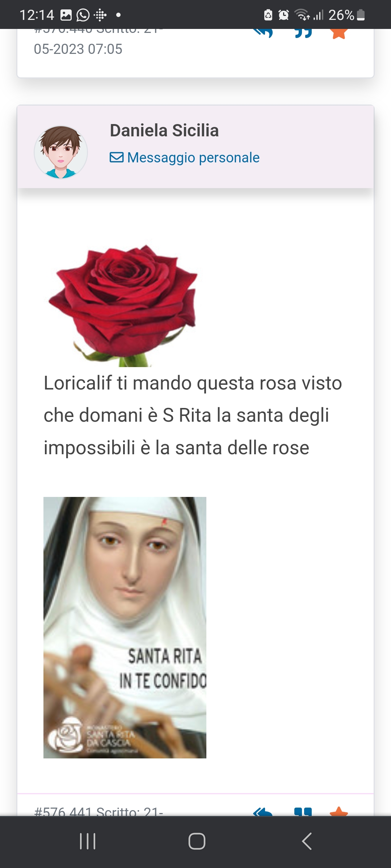Tap the 26% battery indicator
The height and width of the screenshot is (868, 391).
click(x=346, y=15)
